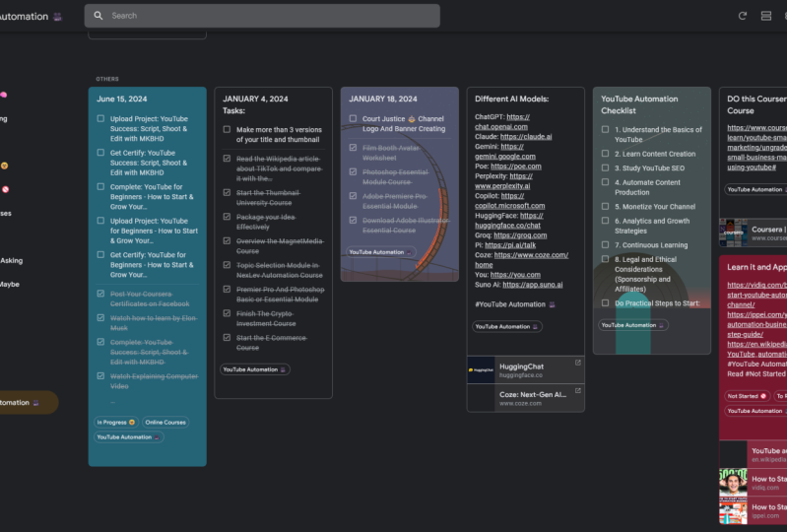Viewport: 787px width, 532px height.
Task: Check 'Do Practical Steps to Start' item
Action: (x=606, y=303)
